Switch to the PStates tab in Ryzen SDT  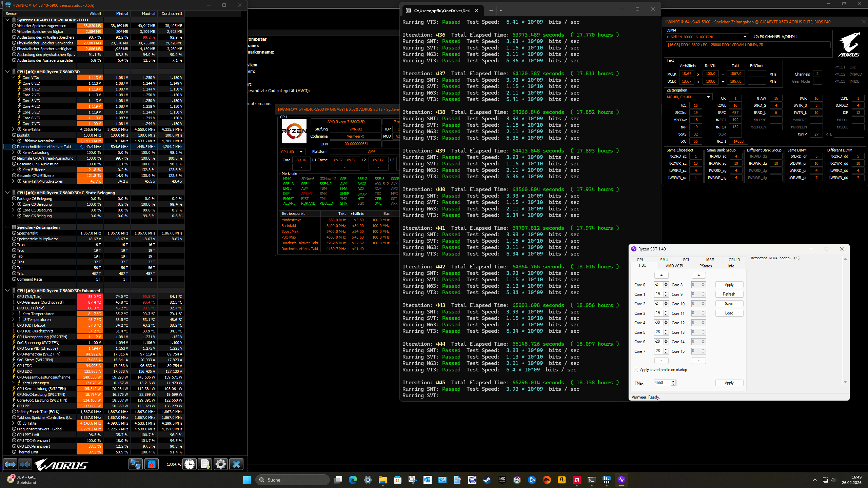[706, 266]
